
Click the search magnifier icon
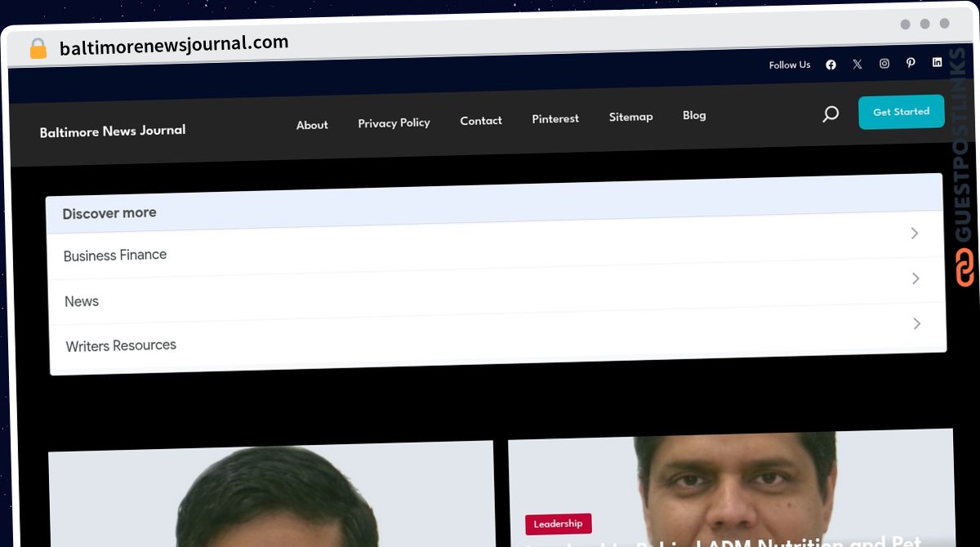tap(831, 114)
